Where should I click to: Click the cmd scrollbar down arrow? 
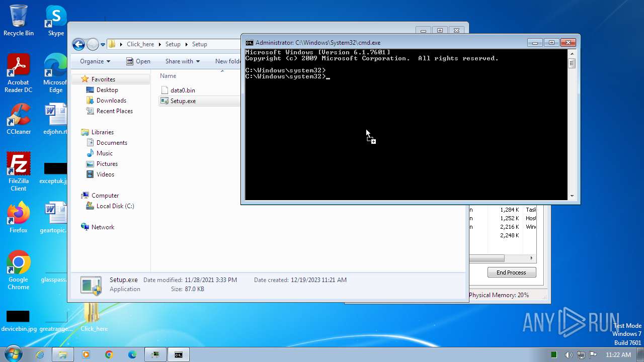572,196
